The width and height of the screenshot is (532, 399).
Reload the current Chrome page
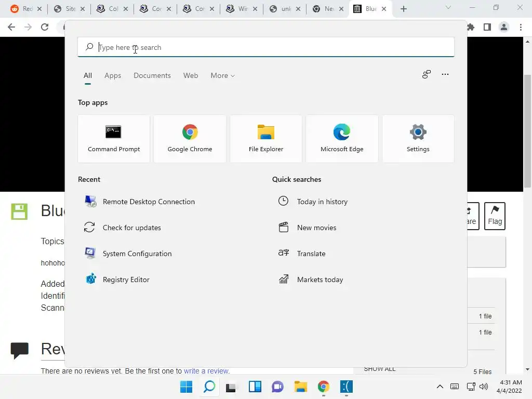(45, 27)
